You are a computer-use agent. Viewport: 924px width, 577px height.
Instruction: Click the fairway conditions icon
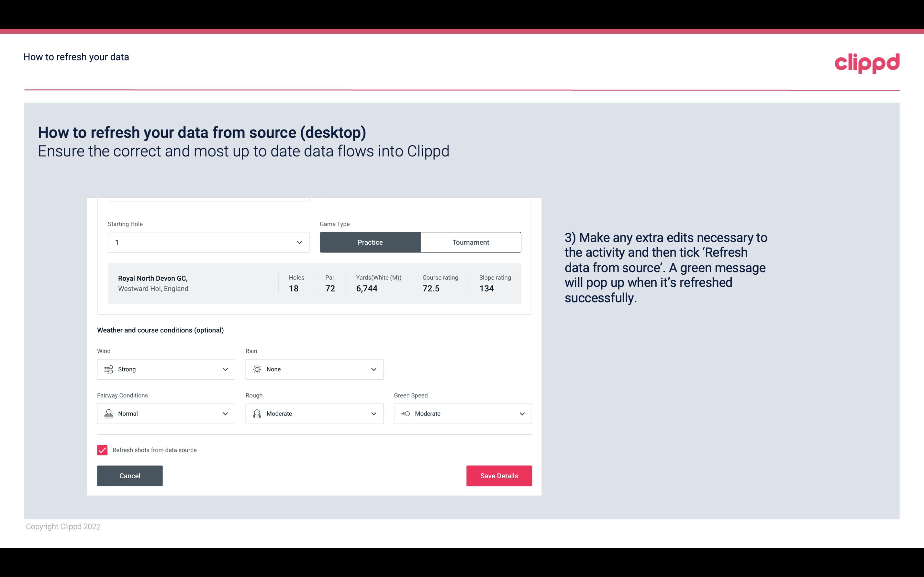click(108, 414)
